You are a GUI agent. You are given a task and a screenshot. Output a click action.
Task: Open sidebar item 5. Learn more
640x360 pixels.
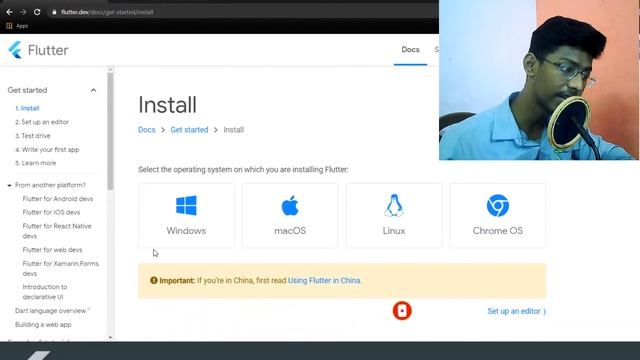coord(36,163)
